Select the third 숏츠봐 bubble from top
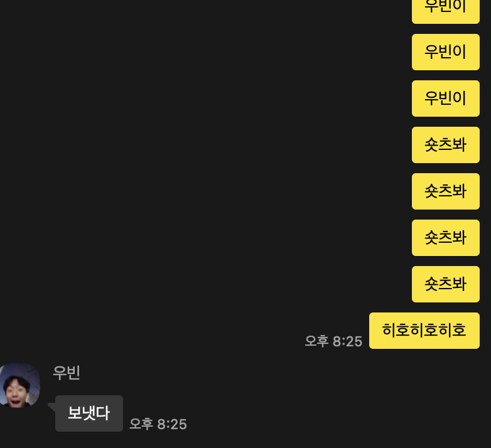The image size is (491, 448). point(446,238)
